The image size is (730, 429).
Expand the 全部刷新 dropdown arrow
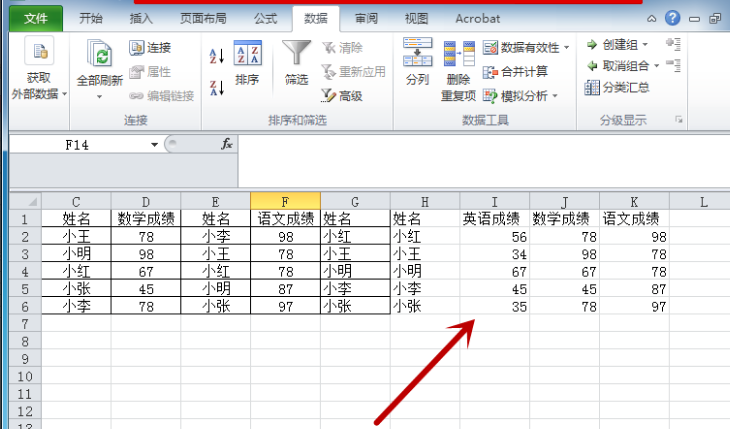99,97
